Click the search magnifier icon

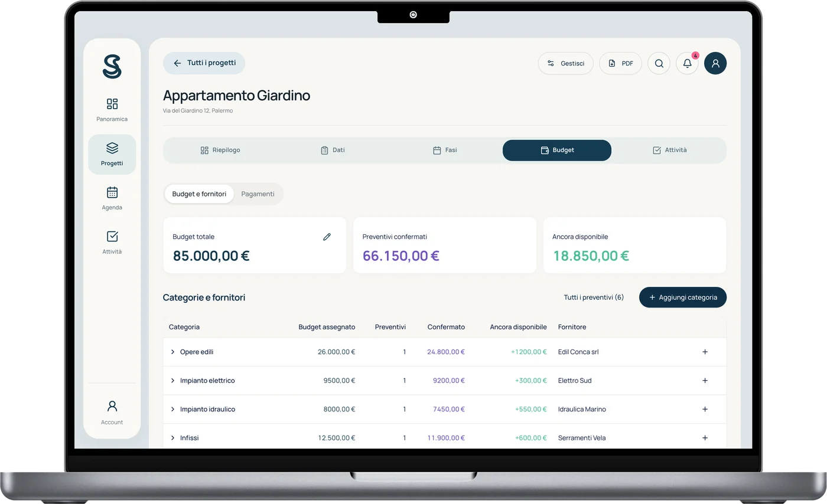click(x=659, y=64)
